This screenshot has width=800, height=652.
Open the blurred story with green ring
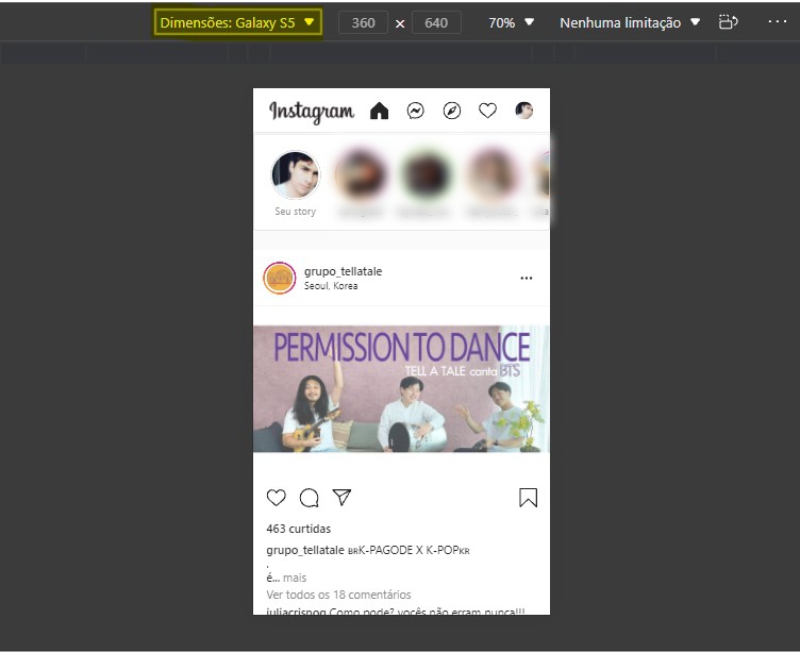point(427,175)
